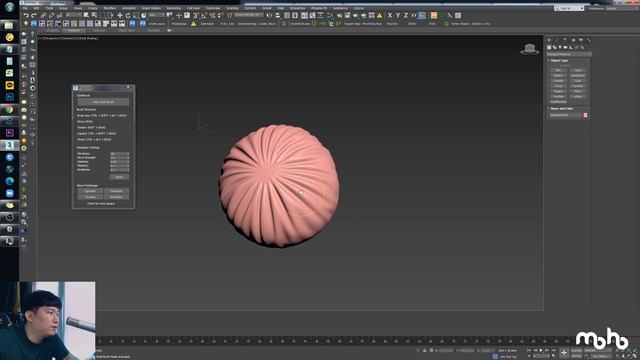Open the Material Editor from toolbar
This screenshot has height=360, width=640.
click(x=330, y=16)
